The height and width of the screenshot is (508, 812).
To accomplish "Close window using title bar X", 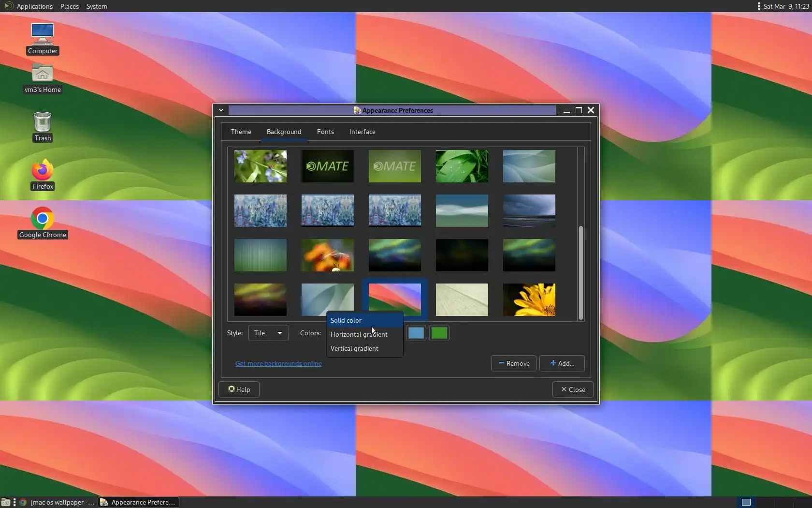I will [591, 110].
